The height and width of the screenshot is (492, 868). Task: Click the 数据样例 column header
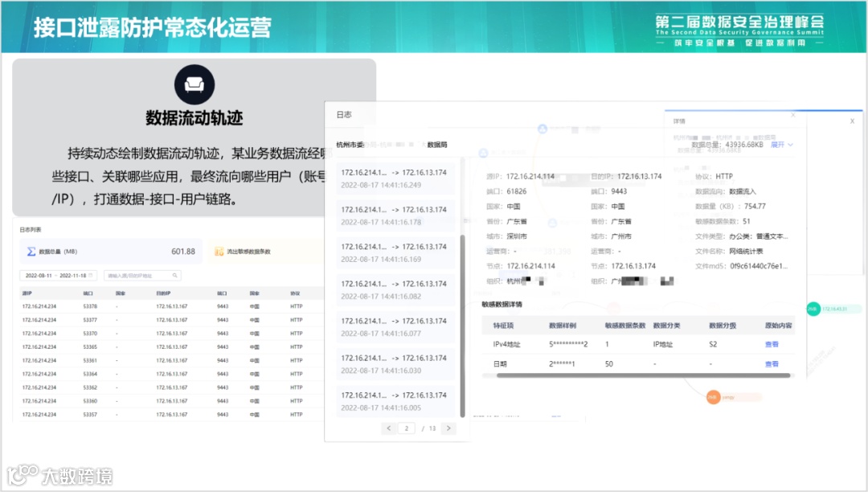point(563,326)
